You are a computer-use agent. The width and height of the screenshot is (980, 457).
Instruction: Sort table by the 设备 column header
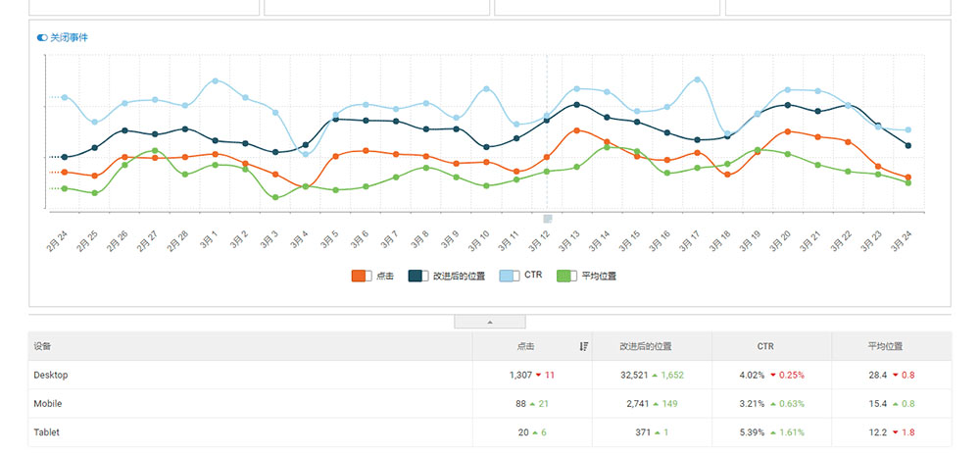43,346
